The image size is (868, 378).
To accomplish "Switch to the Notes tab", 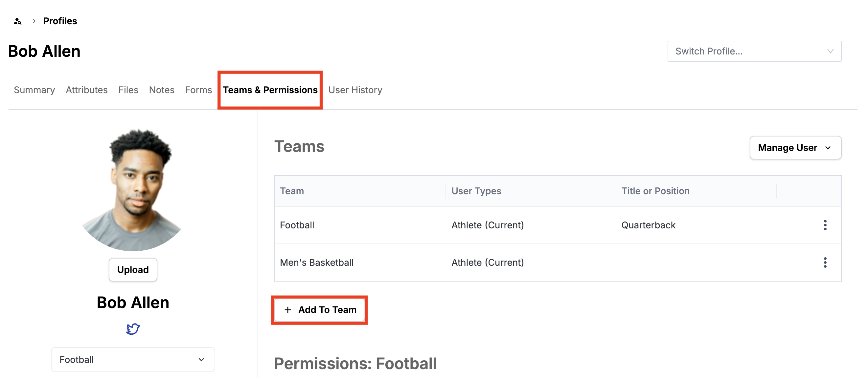I will pyautogui.click(x=161, y=90).
